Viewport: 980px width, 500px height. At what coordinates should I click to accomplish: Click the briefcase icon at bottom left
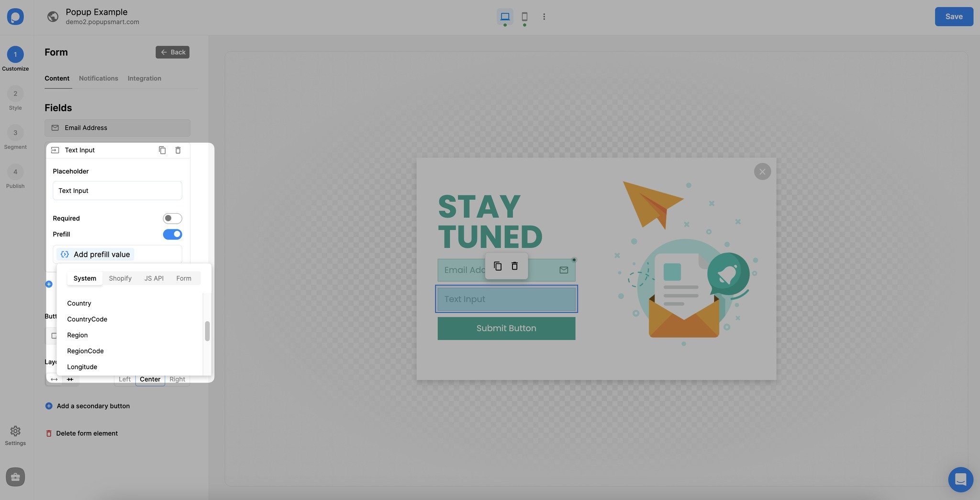click(15, 477)
